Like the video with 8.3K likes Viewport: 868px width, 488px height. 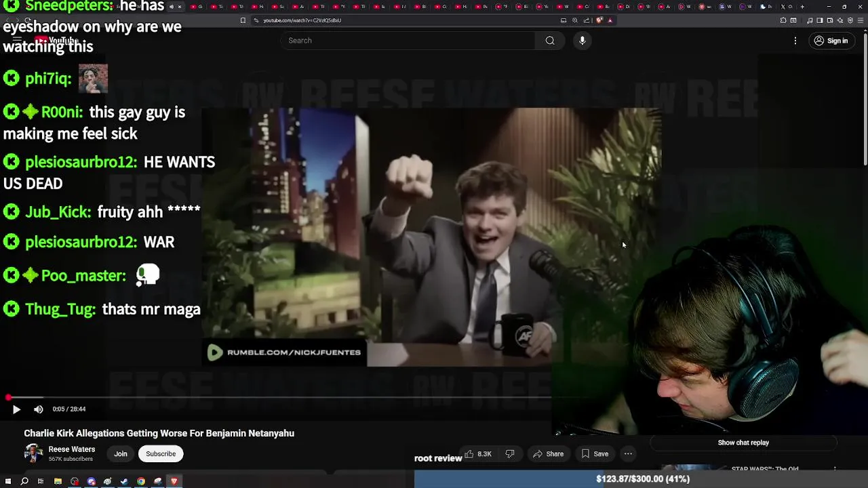[x=477, y=454]
